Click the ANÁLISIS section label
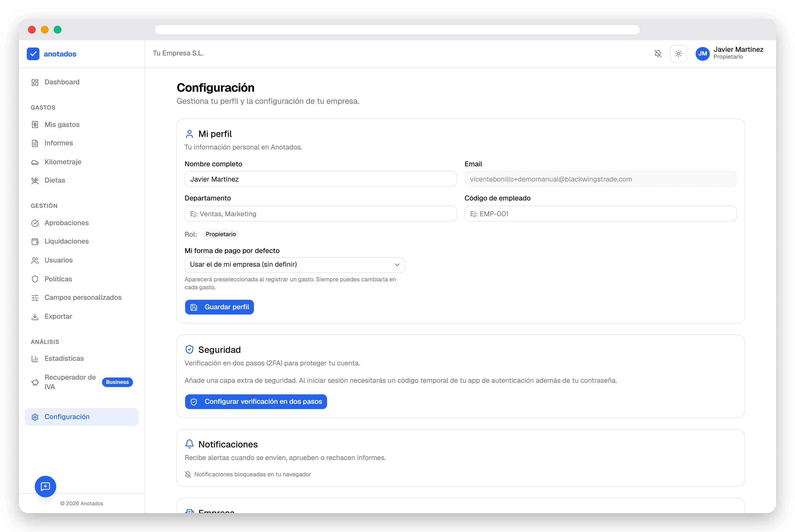This screenshot has width=795, height=532. point(45,342)
